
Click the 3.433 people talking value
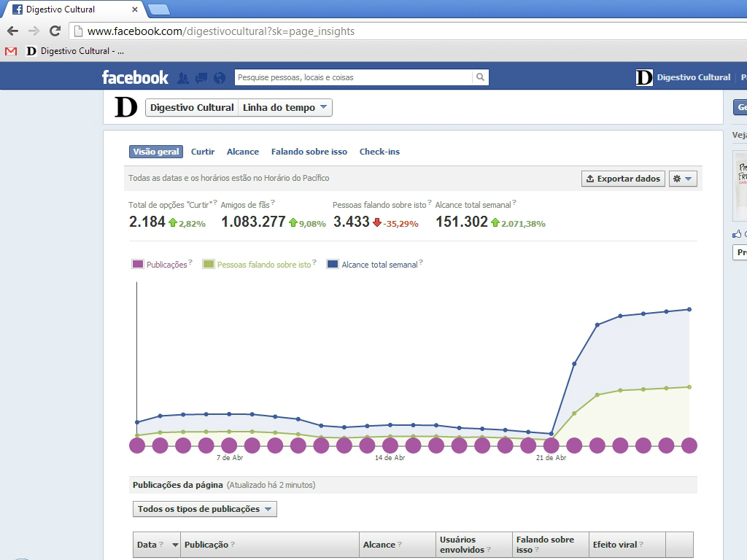(352, 222)
